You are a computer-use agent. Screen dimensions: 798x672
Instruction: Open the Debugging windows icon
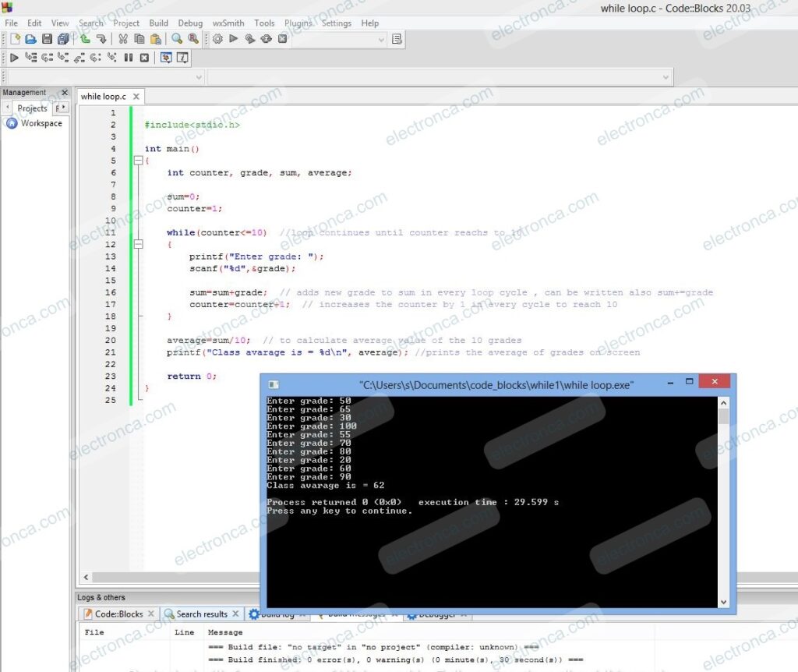166,58
